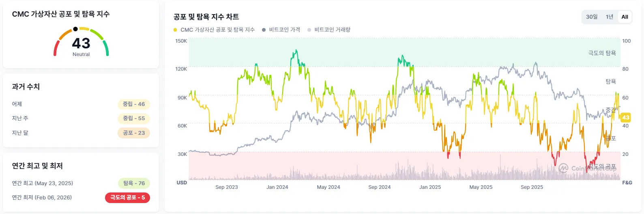Click the red 극도의 공포 - 5 badge

tap(127, 197)
